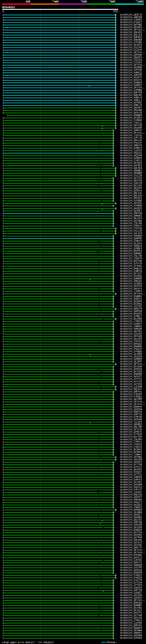Open hit UniRef100_Q6ZFJ9
The image size is (146, 644).
pyautogui.click(x=131, y=15)
